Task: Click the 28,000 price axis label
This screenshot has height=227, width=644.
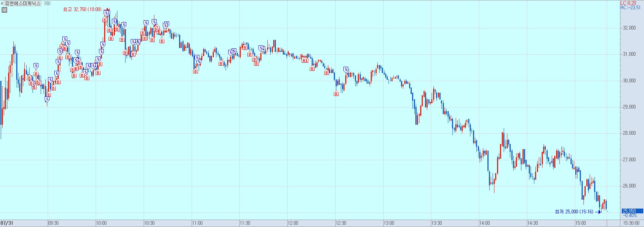Action: 629,133
